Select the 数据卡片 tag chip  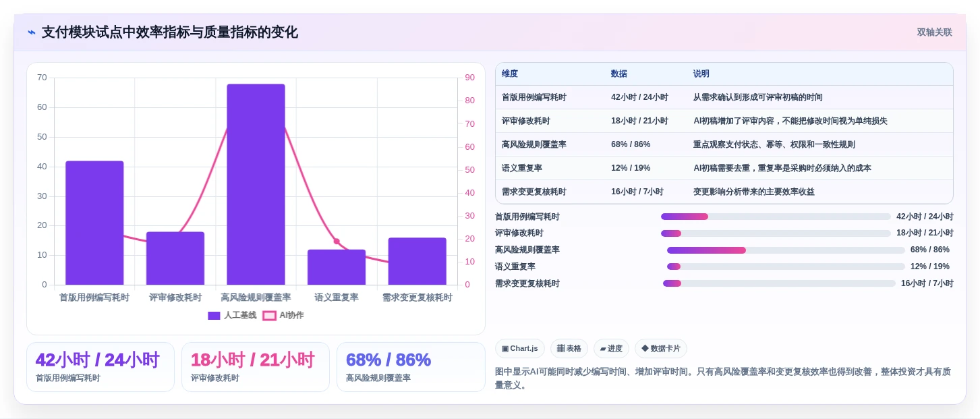(661, 348)
